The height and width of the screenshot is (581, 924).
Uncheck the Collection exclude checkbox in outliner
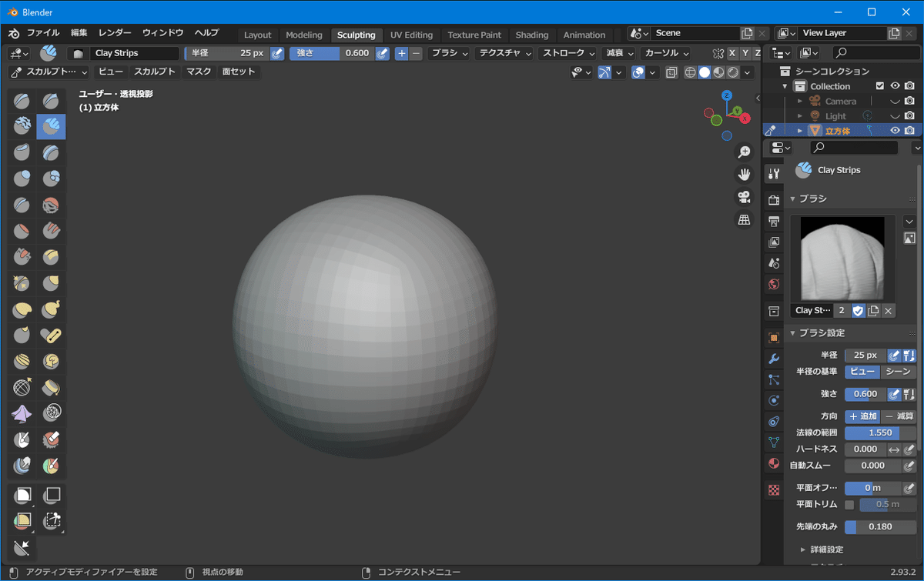coord(880,86)
